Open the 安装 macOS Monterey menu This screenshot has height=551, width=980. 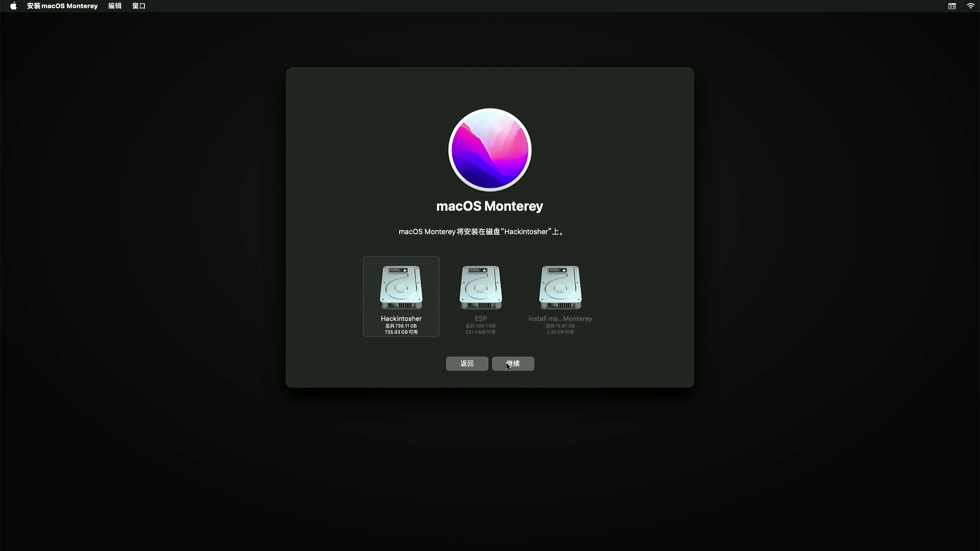(62, 6)
